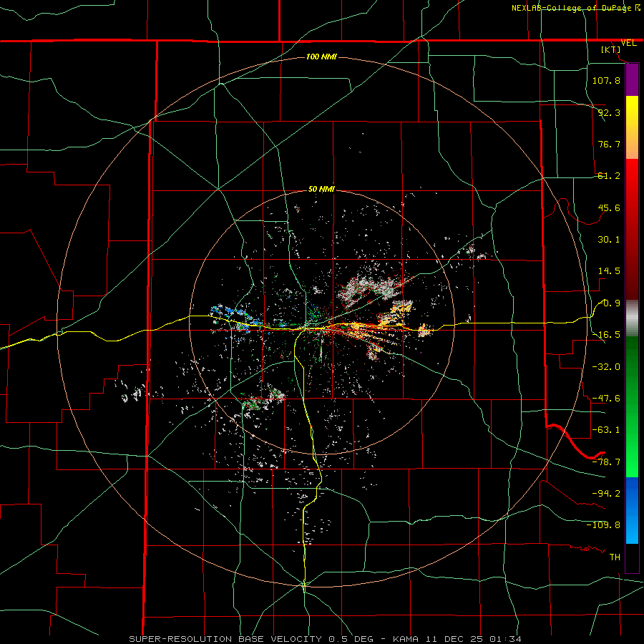Click the -78.7 legend value
Viewport: 644px width, 644px height.
pos(606,462)
